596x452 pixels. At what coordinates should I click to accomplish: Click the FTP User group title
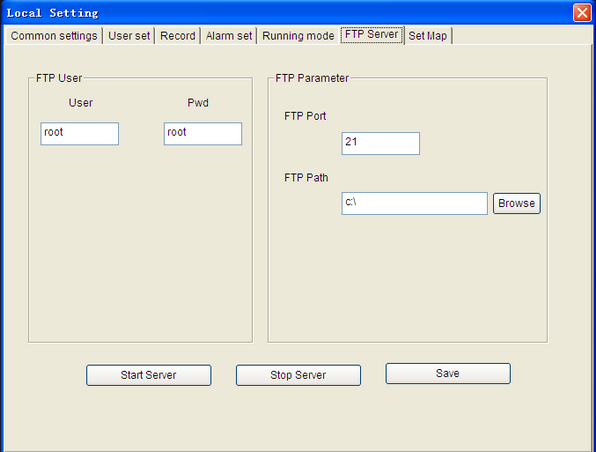click(59, 78)
